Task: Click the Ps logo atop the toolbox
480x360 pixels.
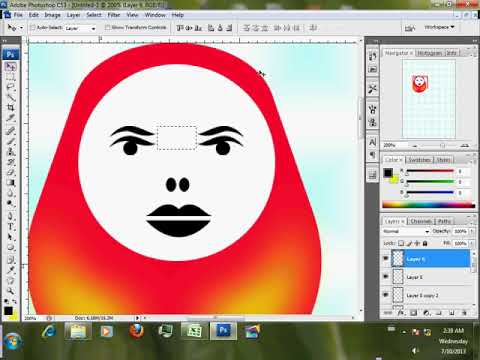Action: (11, 54)
